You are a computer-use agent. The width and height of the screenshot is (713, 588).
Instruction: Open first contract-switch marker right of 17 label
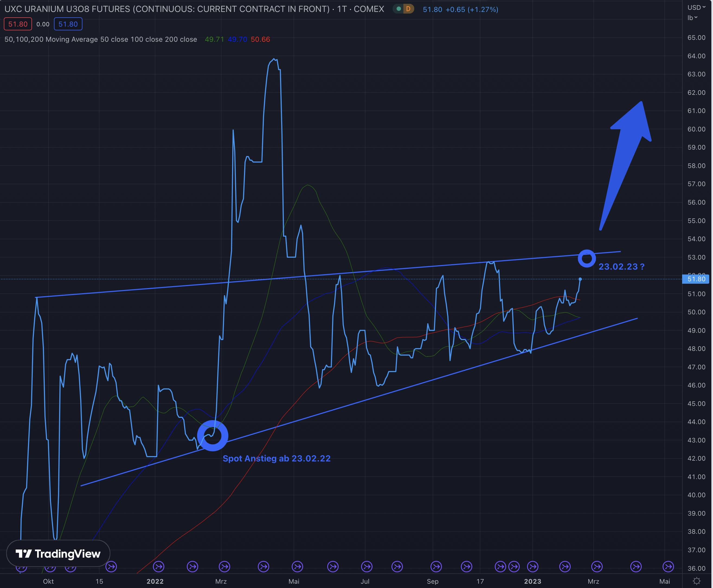[500, 566]
